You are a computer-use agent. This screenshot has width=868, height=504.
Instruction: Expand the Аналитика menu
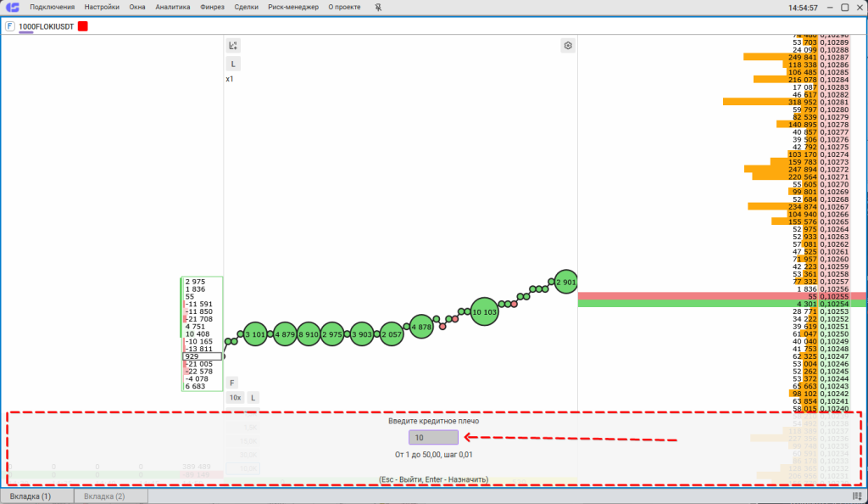click(x=173, y=7)
